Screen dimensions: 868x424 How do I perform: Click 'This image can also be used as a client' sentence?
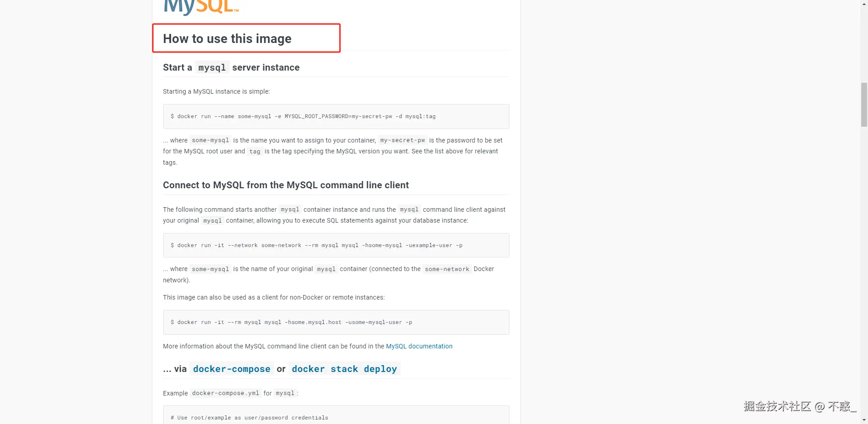click(x=274, y=297)
